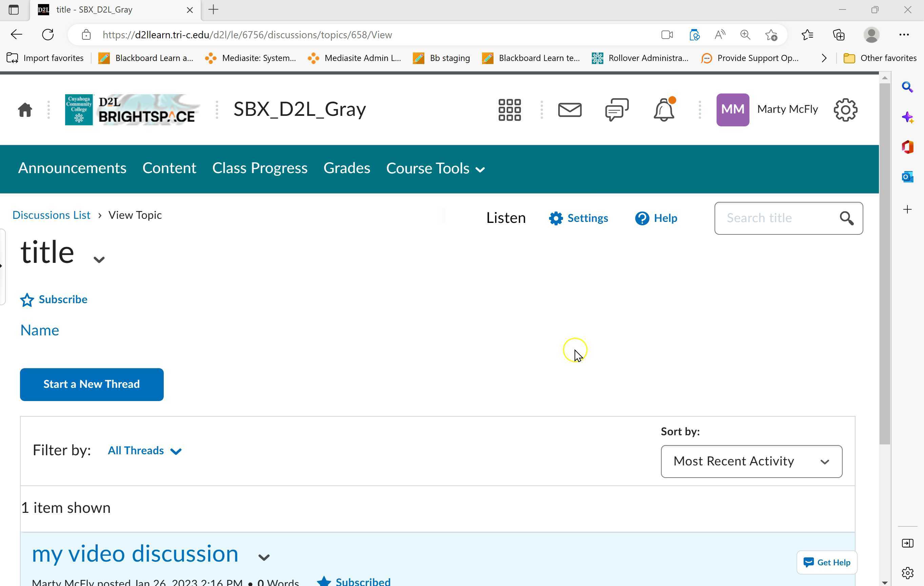Open the email envelope icon
This screenshot has height=586, width=924.
tap(569, 110)
